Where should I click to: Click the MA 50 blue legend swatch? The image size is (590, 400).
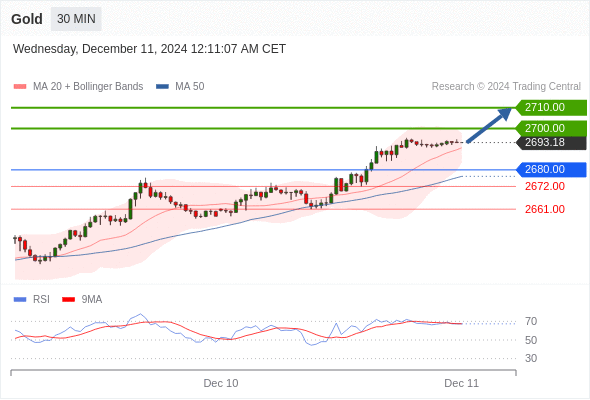click(x=162, y=87)
